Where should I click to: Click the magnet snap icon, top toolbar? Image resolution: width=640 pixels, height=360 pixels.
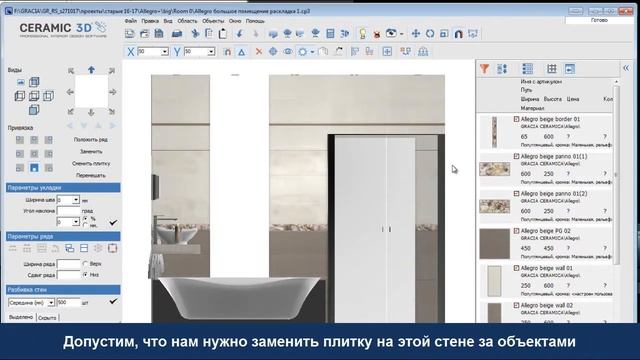tap(458, 34)
